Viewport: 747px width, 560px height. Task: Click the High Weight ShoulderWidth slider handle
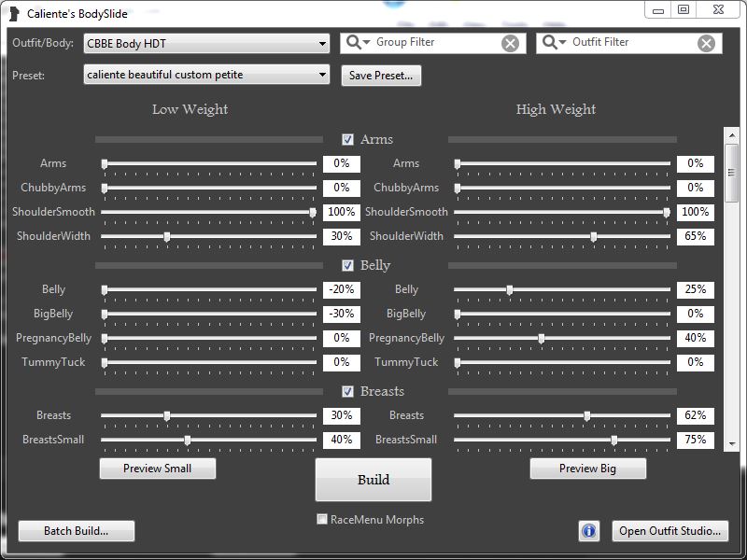(x=594, y=237)
